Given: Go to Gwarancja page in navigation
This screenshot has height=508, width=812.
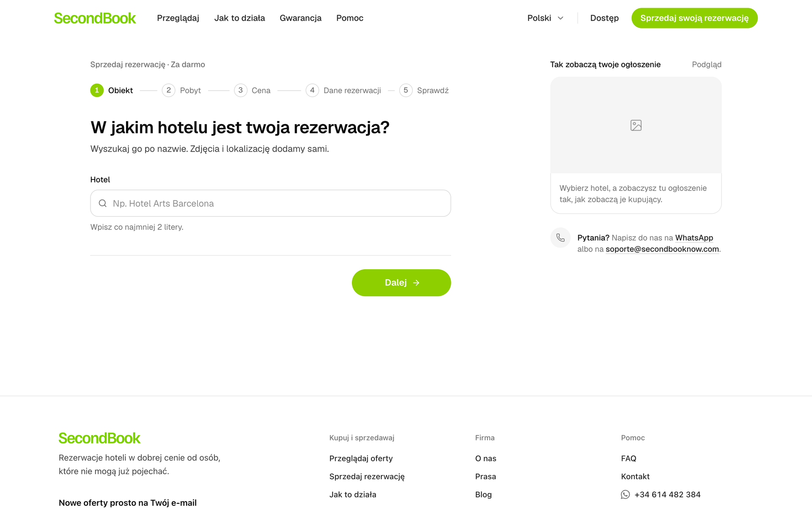Looking at the screenshot, I should tap(301, 18).
